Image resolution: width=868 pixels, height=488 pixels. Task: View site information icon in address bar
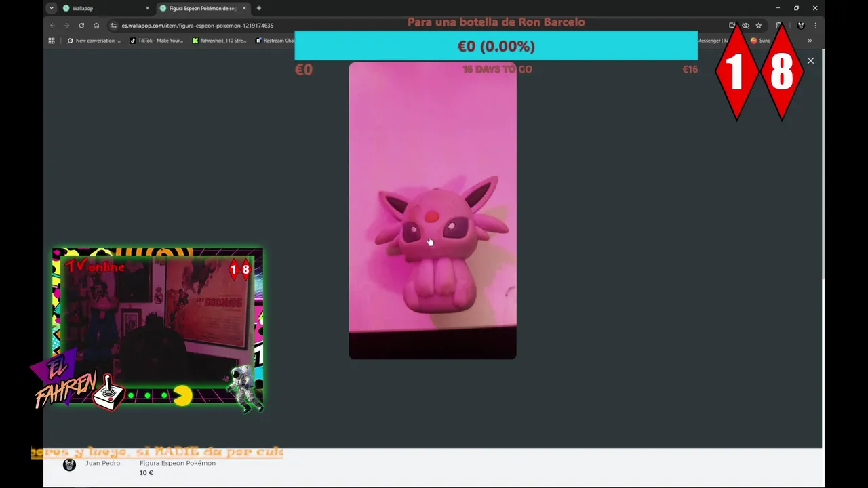[x=113, y=26]
